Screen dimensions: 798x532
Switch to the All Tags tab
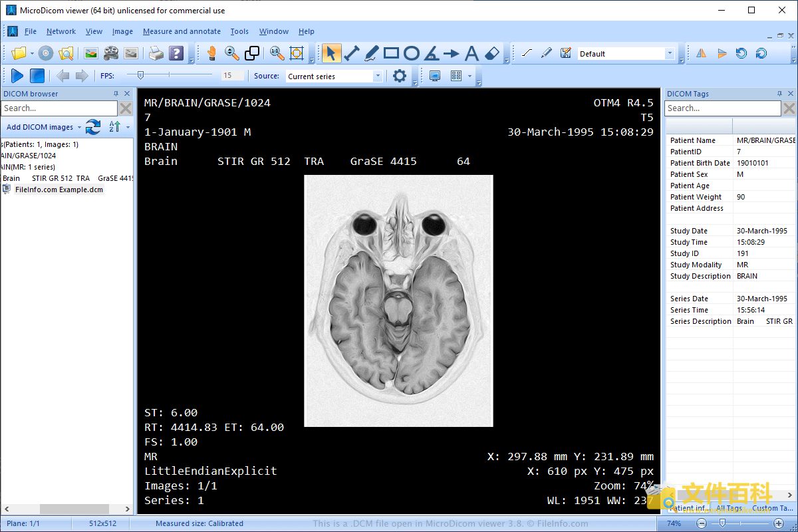(729, 508)
